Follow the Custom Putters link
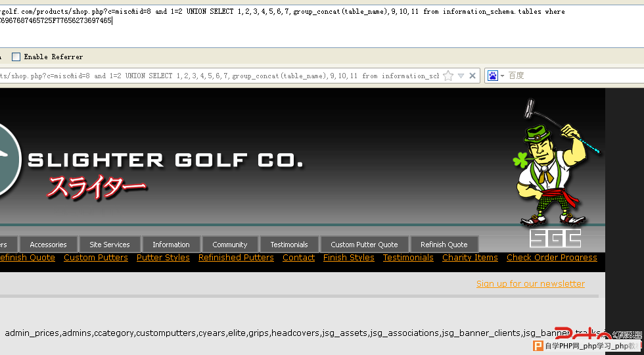Image resolution: width=644 pixels, height=355 pixels. click(x=96, y=258)
